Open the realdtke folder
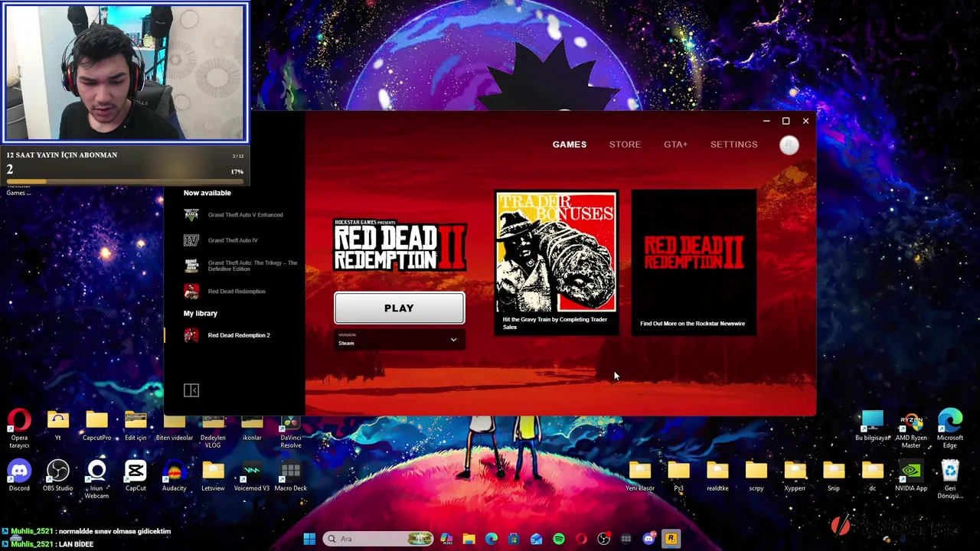980x551 pixels. [x=717, y=476]
